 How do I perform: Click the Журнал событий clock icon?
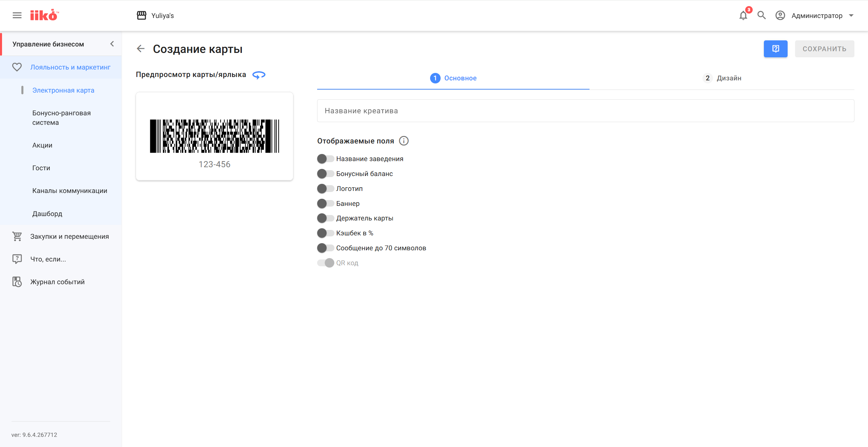(x=17, y=282)
